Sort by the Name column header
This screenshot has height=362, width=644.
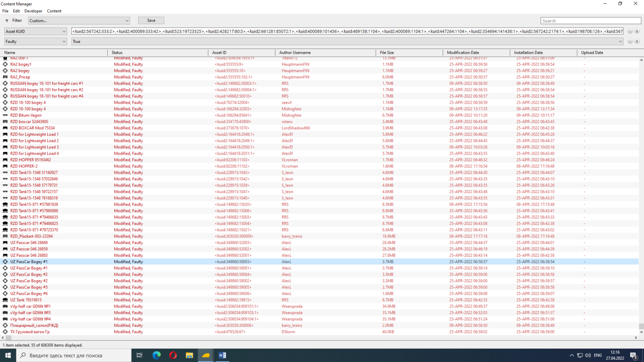pos(54,53)
